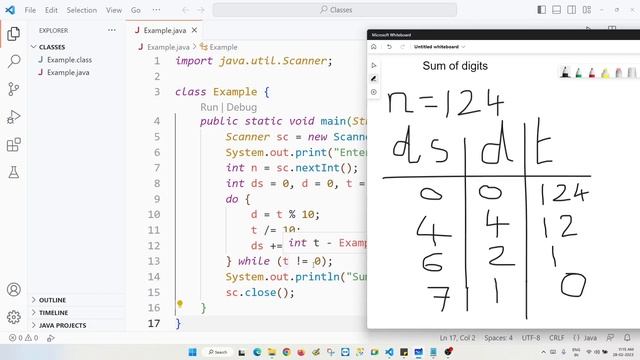Click the Debug CodeLens link above main

point(241,107)
